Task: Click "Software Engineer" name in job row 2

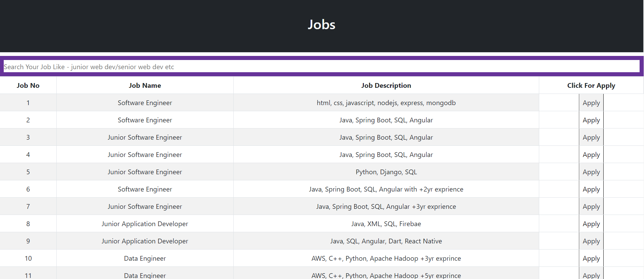Action: [x=145, y=120]
